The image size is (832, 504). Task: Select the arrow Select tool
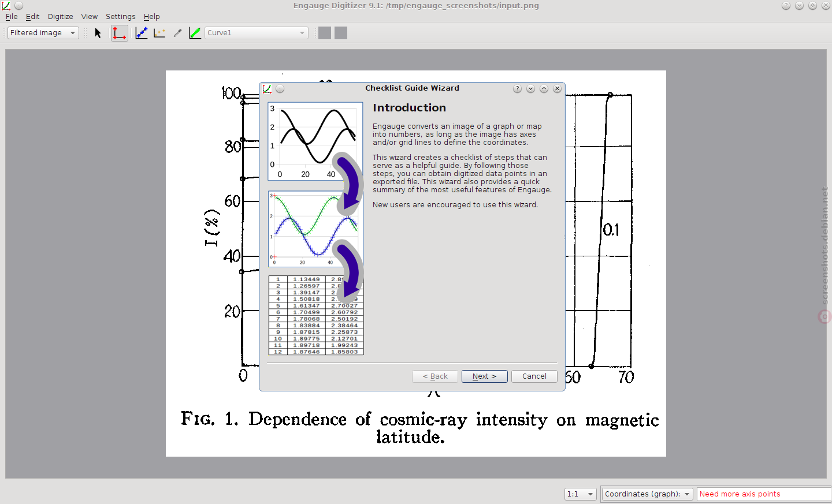[x=98, y=33]
